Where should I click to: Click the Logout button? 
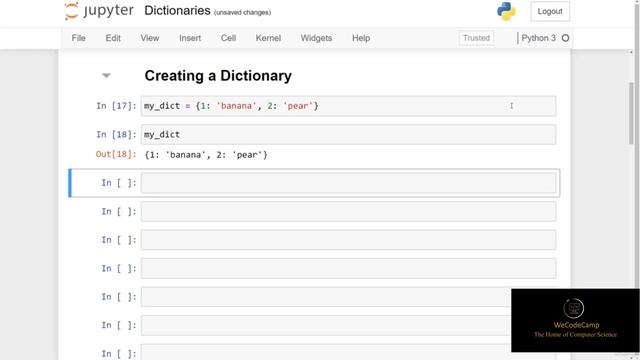(550, 11)
